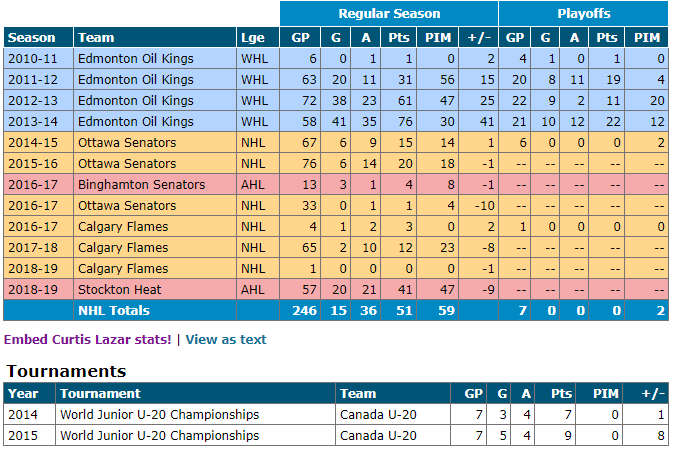The image size is (674, 453).
Task: Click the Embed Curtis Lazar stats link
Action: pyautogui.click(x=88, y=340)
